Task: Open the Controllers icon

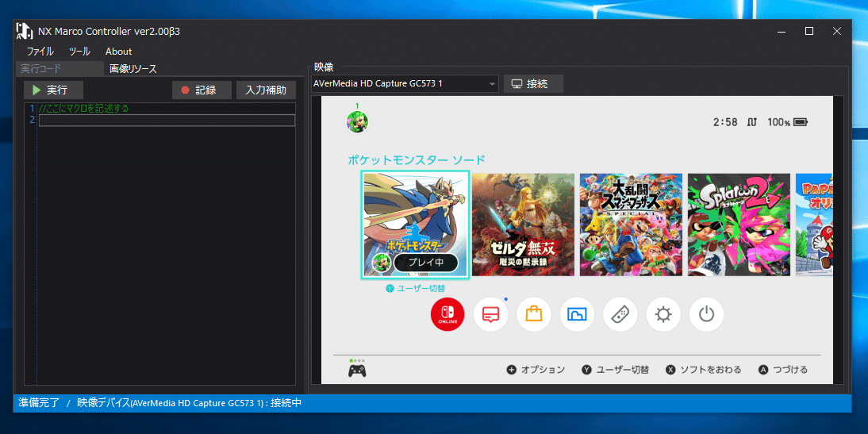Action: [x=620, y=315]
